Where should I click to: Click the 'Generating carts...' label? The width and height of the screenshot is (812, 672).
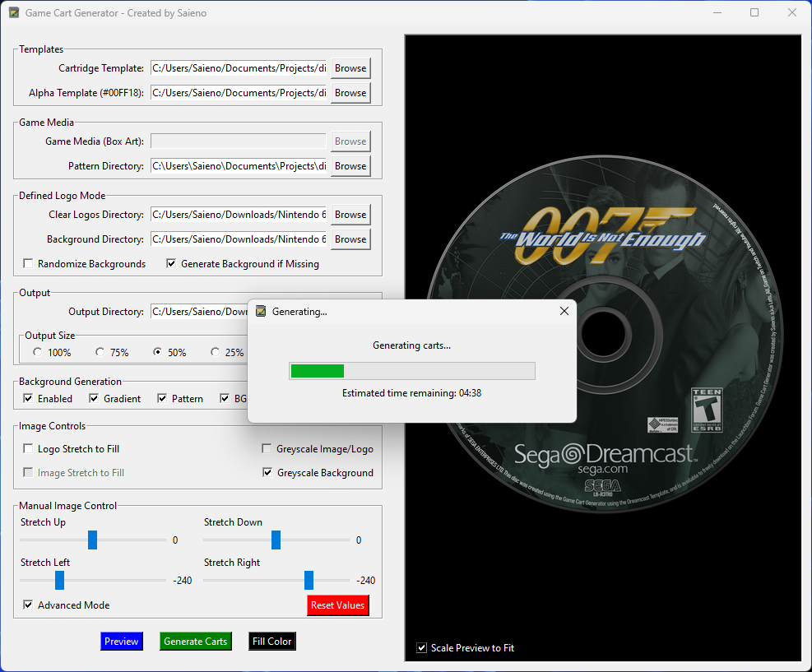411,345
